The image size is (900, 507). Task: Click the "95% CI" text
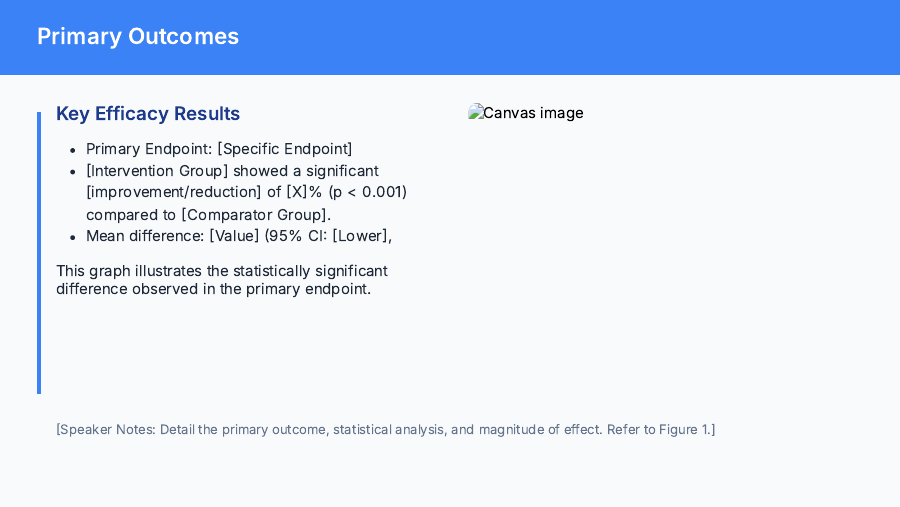pos(303,236)
